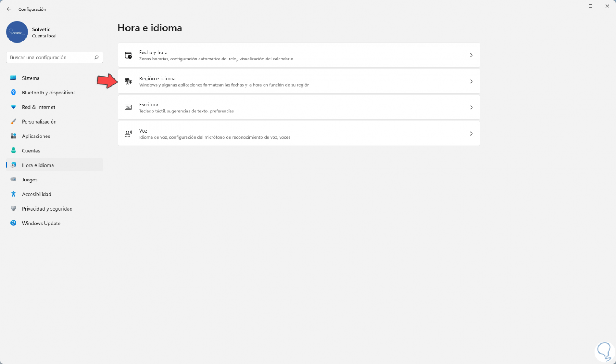Viewport: 616px width, 364px height.
Task: Click the Cuentas person icon
Action: pos(13,150)
